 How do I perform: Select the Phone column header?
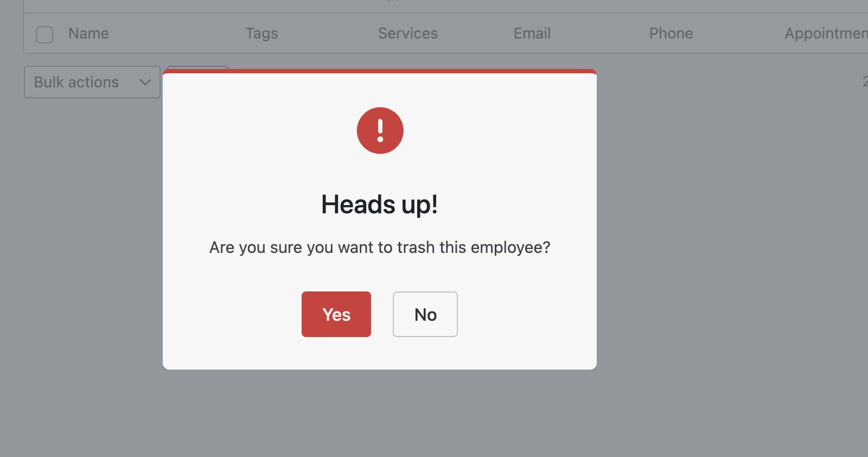pyautogui.click(x=671, y=33)
